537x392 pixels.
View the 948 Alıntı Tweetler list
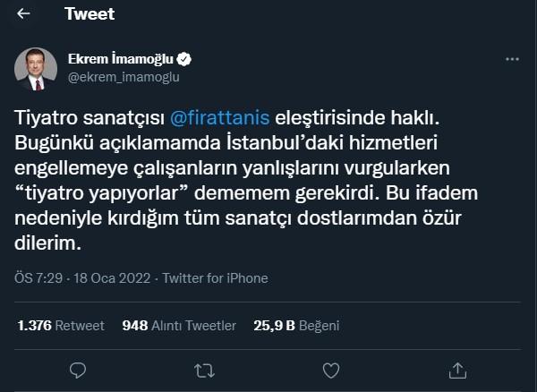[179, 325]
